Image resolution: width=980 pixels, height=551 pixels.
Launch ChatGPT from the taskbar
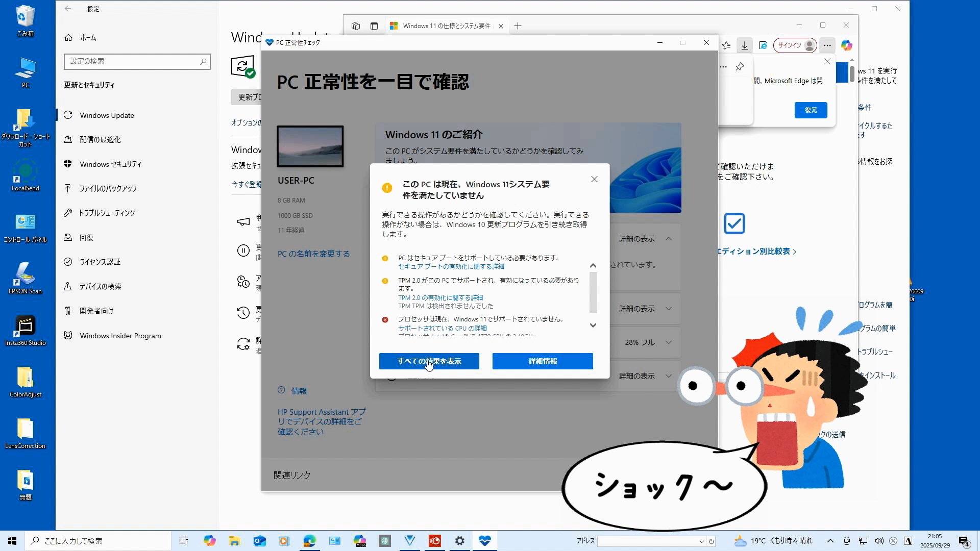coord(384,541)
